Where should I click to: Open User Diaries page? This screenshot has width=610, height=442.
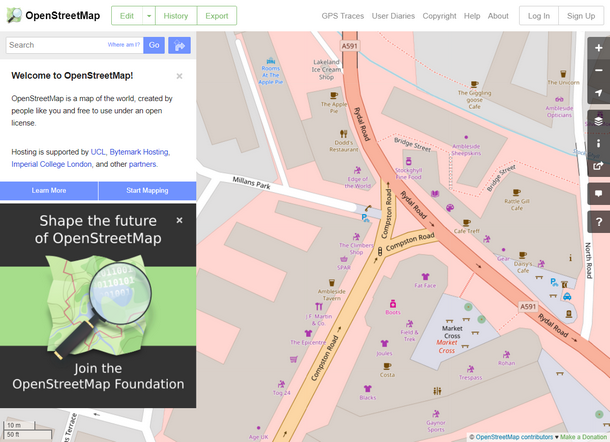click(x=393, y=16)
